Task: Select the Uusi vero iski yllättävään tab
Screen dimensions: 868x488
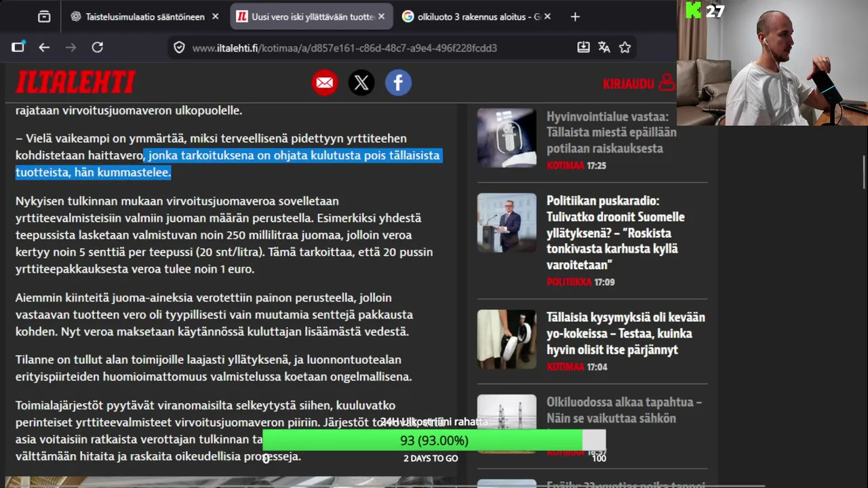Action: coord(312,16)
